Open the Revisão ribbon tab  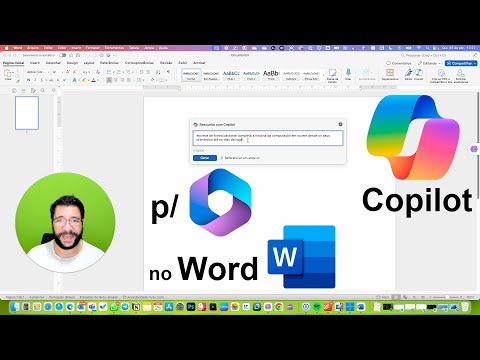coord(166,63)
